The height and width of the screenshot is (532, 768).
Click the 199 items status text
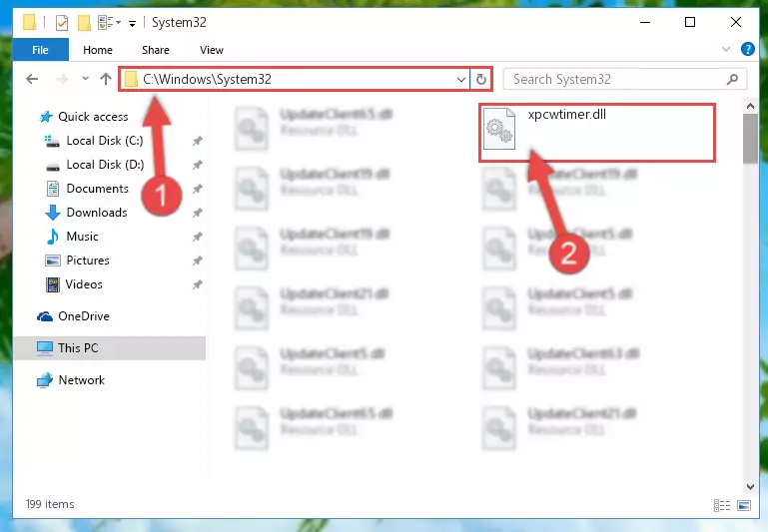click(50, 504)
